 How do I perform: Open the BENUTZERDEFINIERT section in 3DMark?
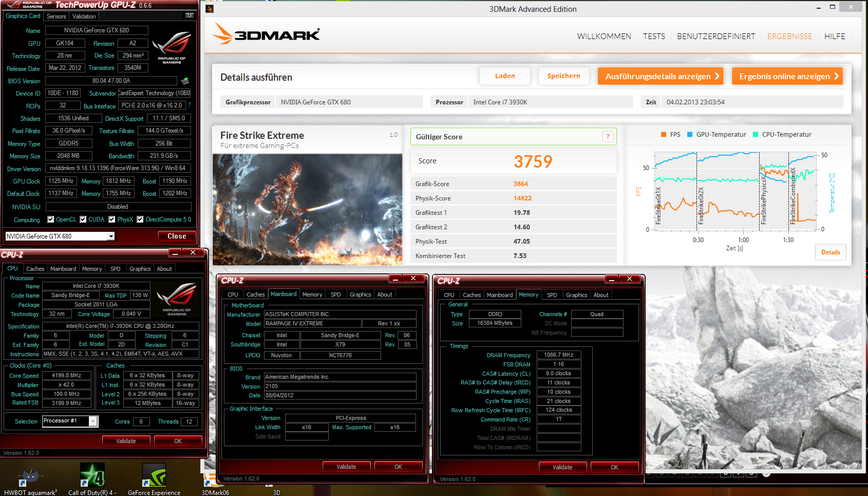pyautogui.click(x=716, y=36)
